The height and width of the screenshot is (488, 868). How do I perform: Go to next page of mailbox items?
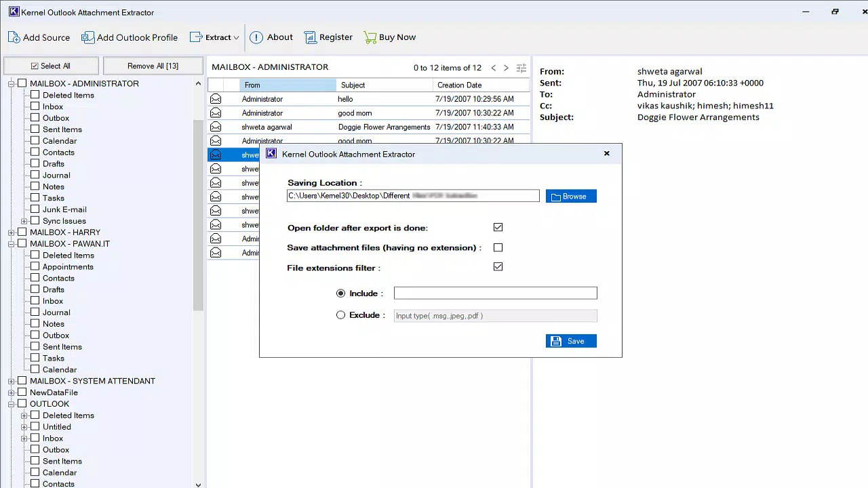click(506, 68)
